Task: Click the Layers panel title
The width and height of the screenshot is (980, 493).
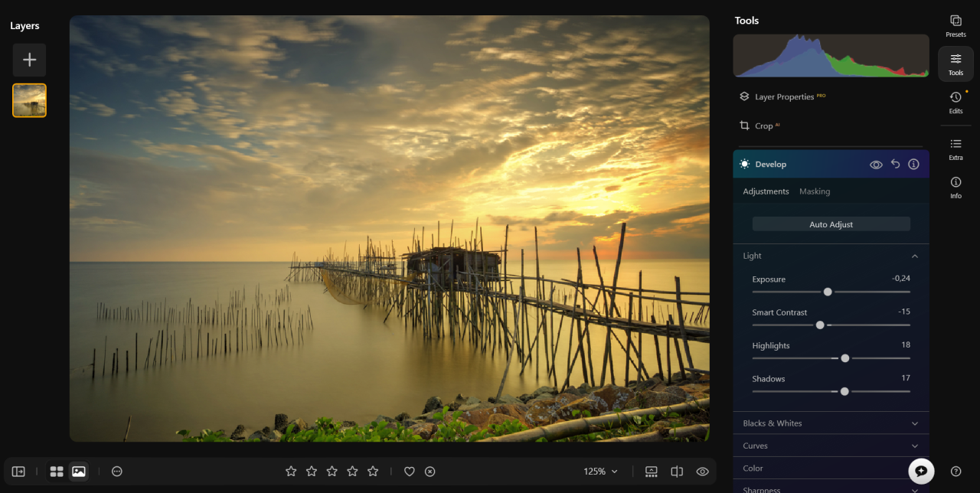Action: pos(24,26)
